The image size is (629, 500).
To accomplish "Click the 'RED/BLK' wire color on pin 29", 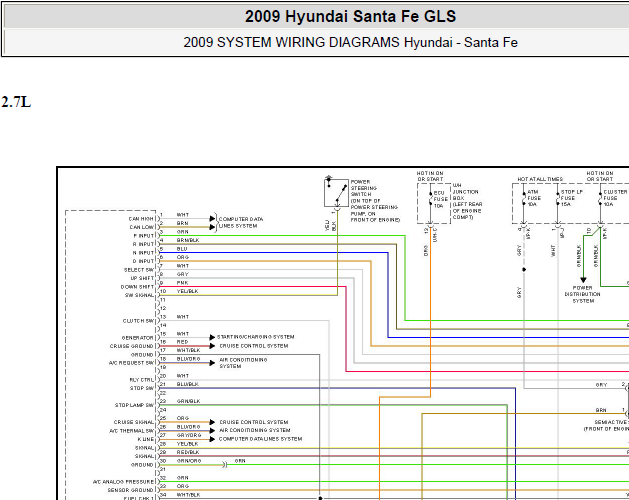I will 188,452.
